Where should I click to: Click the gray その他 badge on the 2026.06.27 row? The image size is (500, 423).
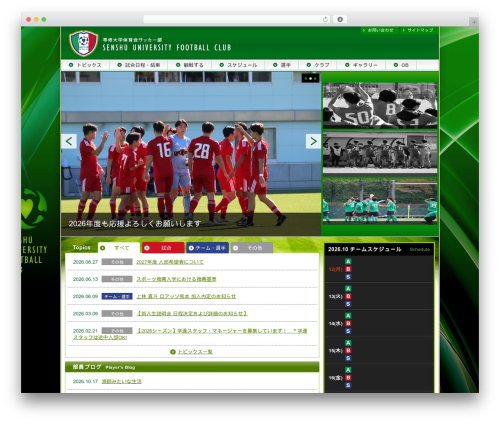tap(117, 262)
